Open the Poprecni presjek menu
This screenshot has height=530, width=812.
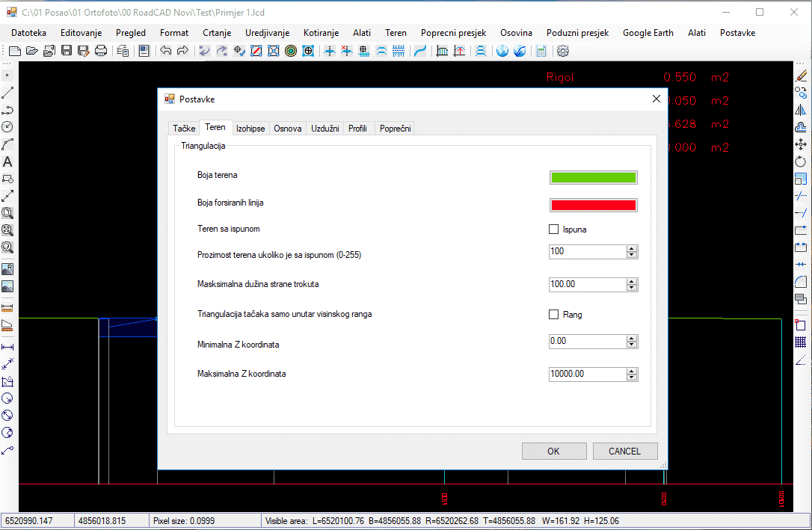[453, 33]
